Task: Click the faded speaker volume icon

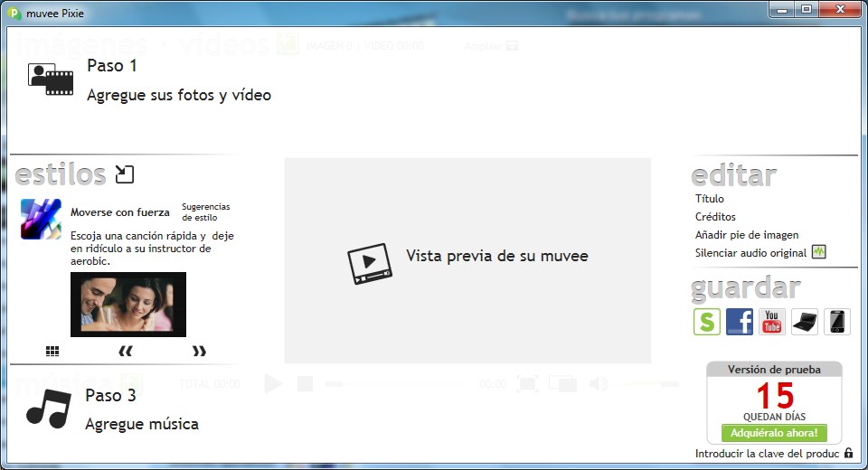Action: [599, 383]
